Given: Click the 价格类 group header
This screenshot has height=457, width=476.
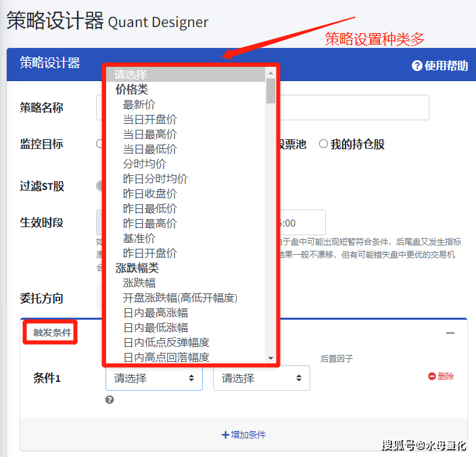Looking at the screenshot, I should [132, 89].
